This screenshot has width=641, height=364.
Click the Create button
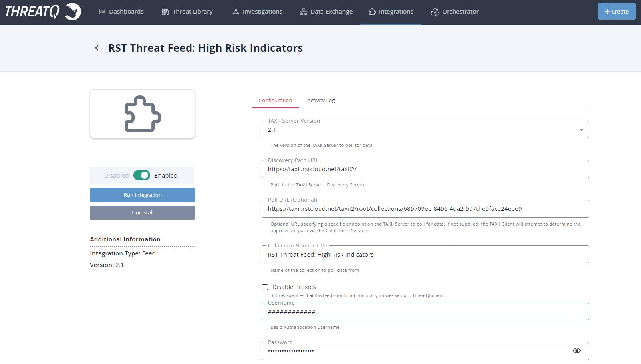pyautogui.click(x=617, y=12)
